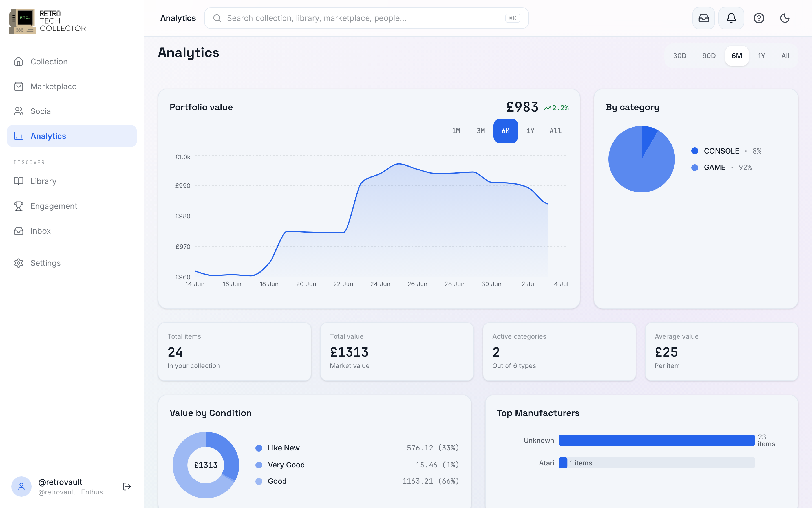Switch portfolio chart to All
The width and height of the screenshot is (812, 508).
coord(556,131)
